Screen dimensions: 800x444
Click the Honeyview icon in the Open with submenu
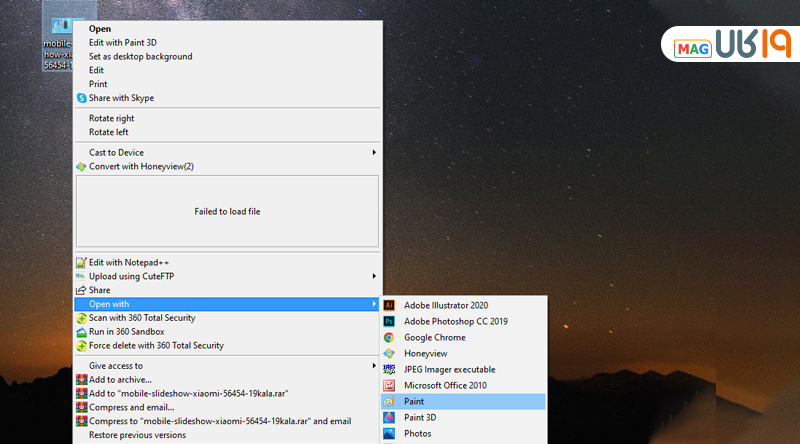389,353
